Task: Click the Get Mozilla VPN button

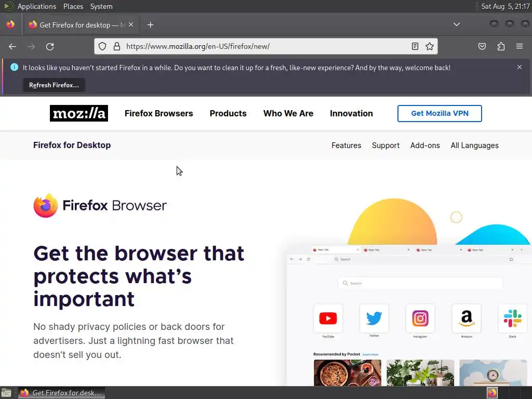Action: [x=440, y=113]
